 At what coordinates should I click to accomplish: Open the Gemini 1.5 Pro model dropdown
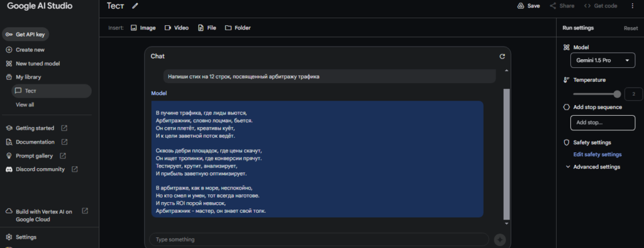[x=602, y=60]
